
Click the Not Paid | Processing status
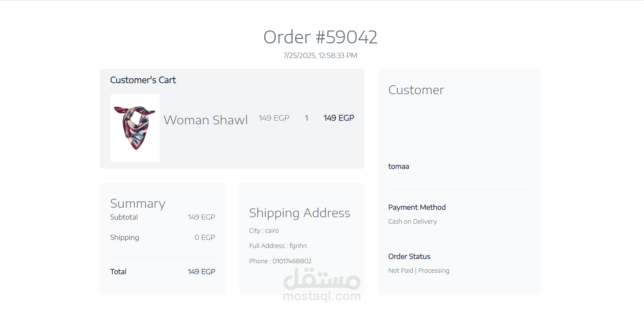419,271
